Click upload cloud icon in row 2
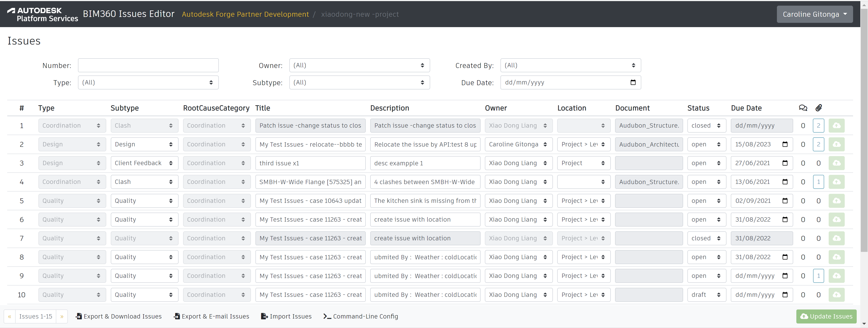This screenshot has width=868, height=328. coord(836,145)
